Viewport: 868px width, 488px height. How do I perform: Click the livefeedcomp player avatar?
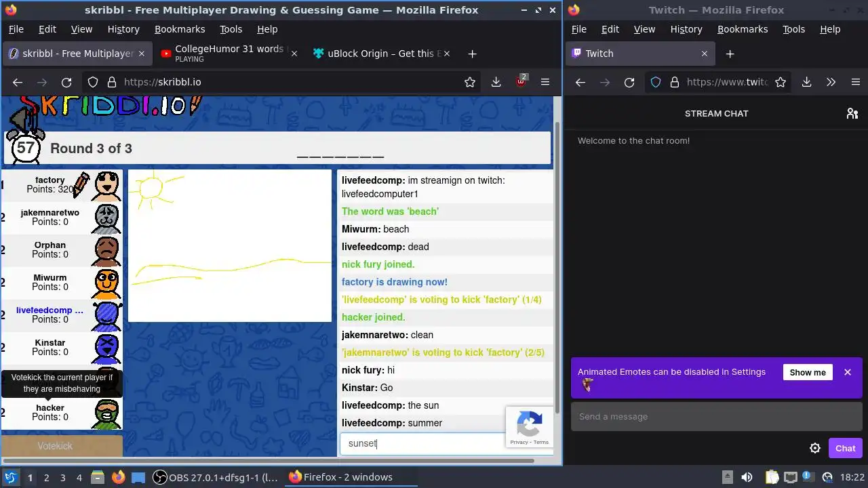pyautogui.click(x=107, y=315)
